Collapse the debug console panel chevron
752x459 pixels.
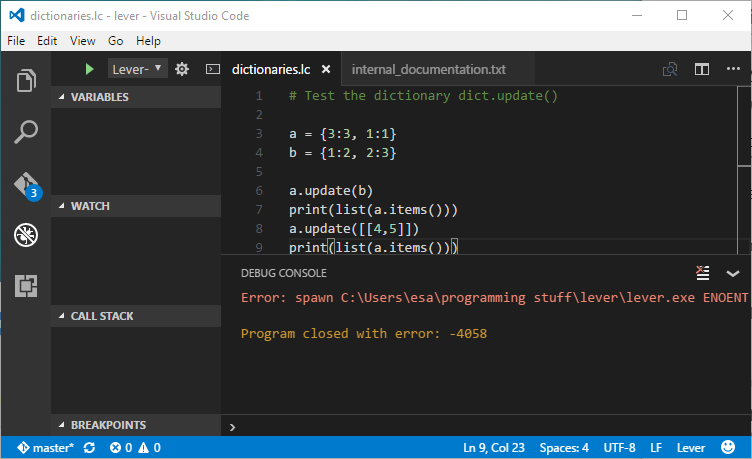pos(733,273)
